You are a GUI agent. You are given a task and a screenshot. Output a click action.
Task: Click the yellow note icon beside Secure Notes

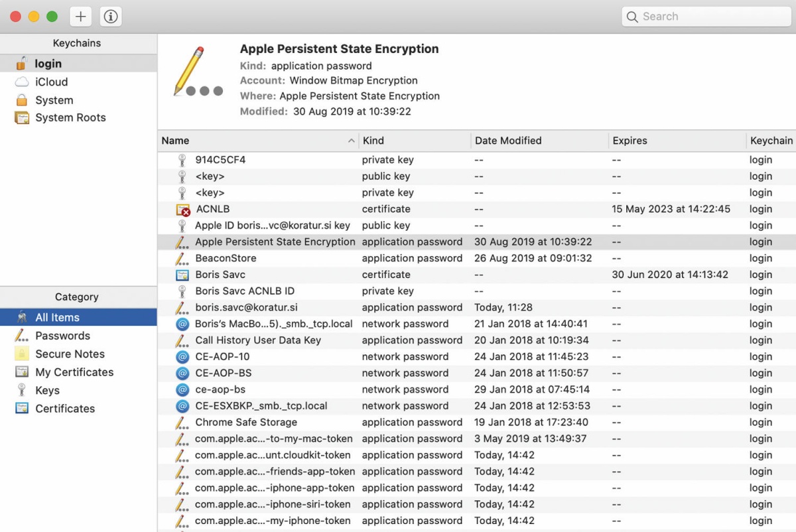click(x=22, y=354)
